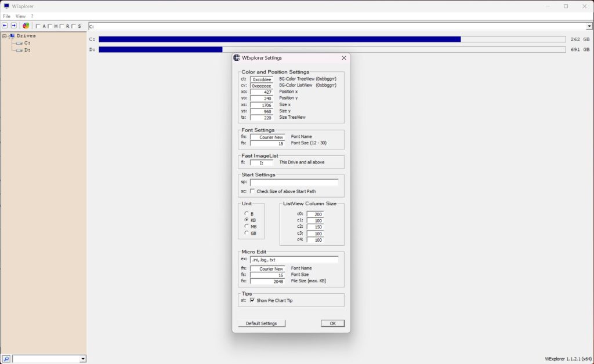Click the WExplorer app icon in title bar

point(6,6)
